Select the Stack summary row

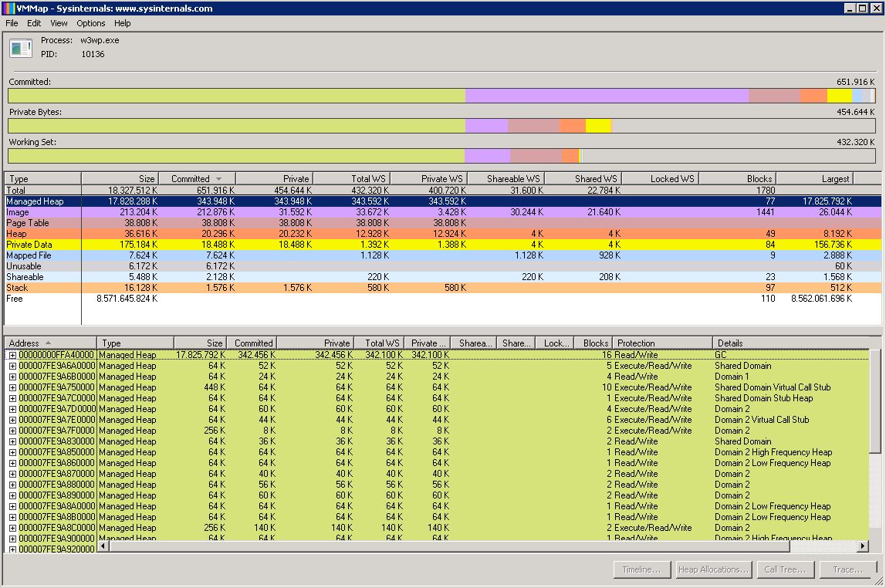coord(443,288)
